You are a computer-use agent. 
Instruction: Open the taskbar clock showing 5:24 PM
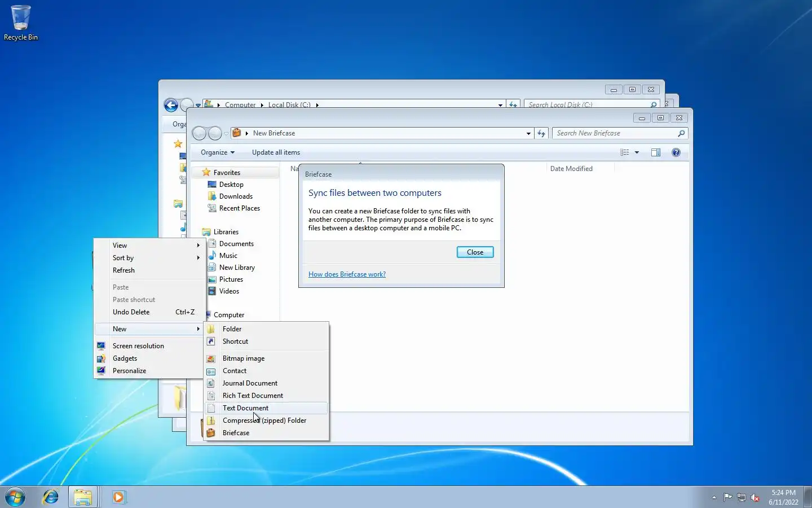click(783, 497)
